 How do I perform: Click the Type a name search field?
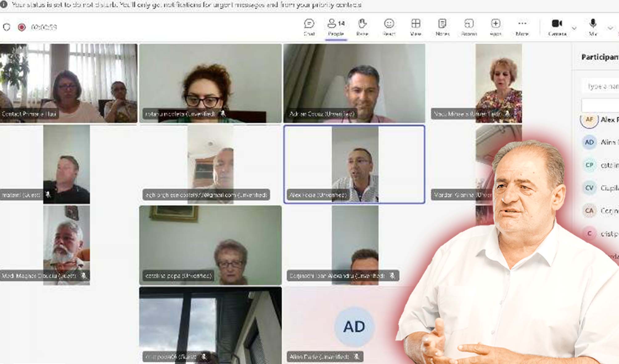point(601,86)
